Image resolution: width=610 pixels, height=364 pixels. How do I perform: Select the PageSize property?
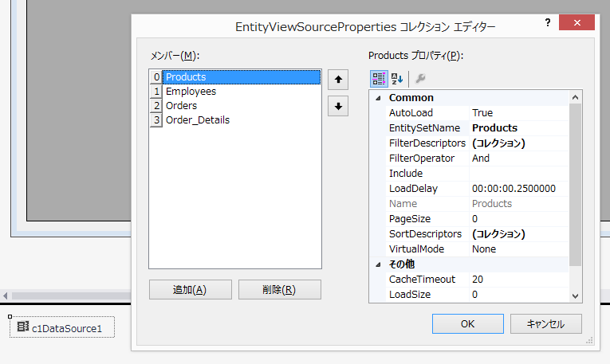point(428,219)
